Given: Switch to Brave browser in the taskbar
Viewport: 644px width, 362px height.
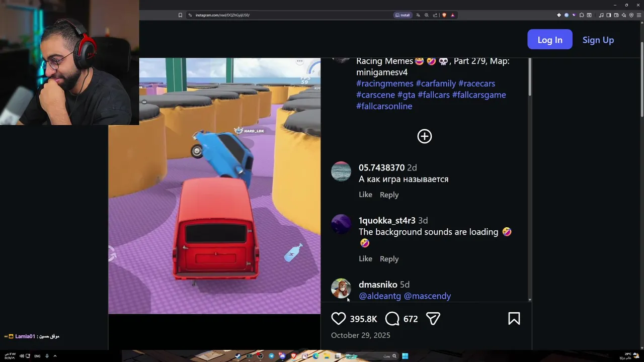Looking at the screenshot, I should (x=293, y=356).
